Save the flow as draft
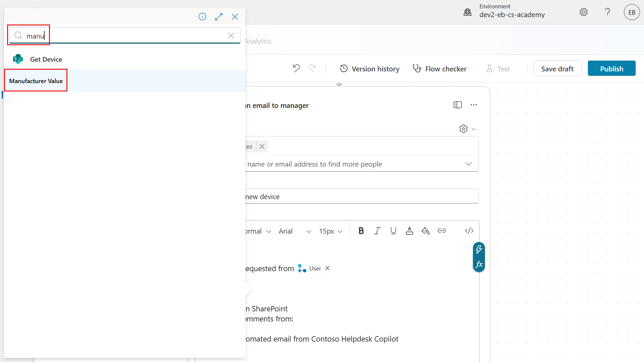 pyautogui.click(x=557, y=68)
